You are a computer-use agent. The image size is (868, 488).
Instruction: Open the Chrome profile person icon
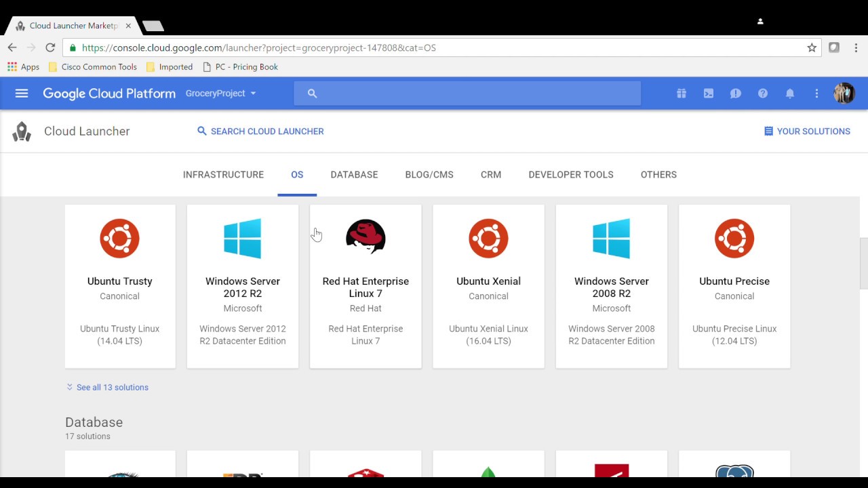(760, 21)
